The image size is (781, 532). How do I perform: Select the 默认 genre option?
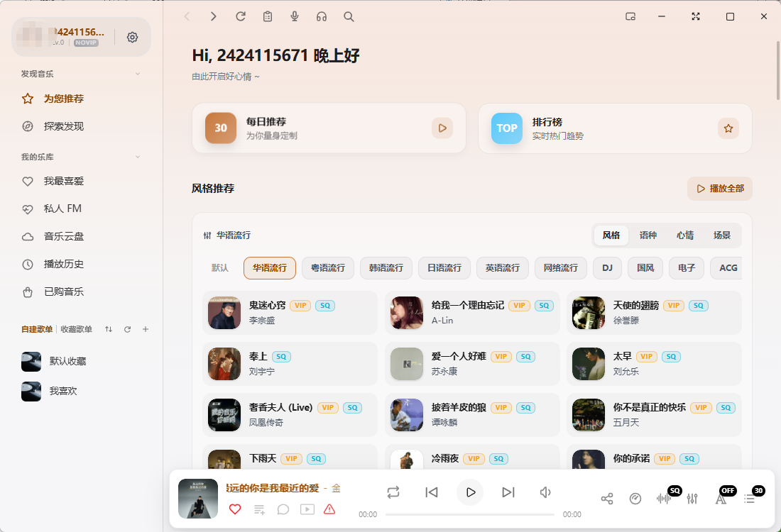click(x=219, y=267)
